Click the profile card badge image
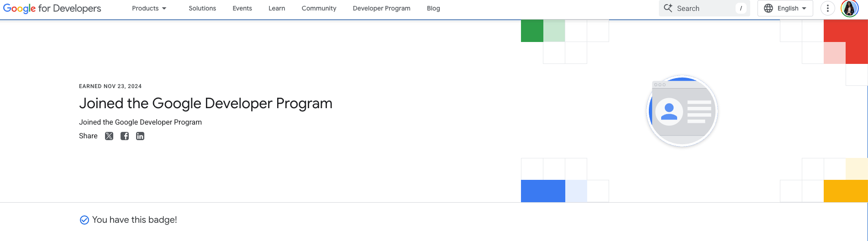The image size is (868, 241). [682, 111]
